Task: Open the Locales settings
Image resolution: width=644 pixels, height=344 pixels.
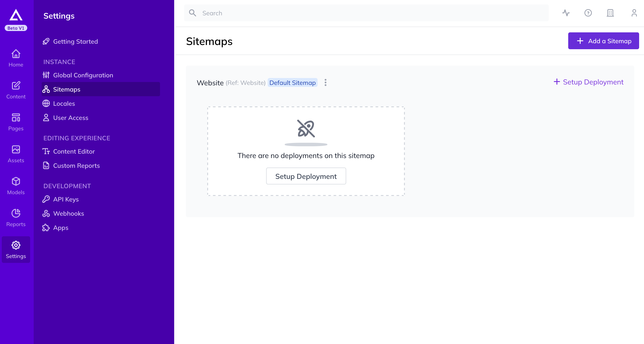Action: click(x=101, y=103)
